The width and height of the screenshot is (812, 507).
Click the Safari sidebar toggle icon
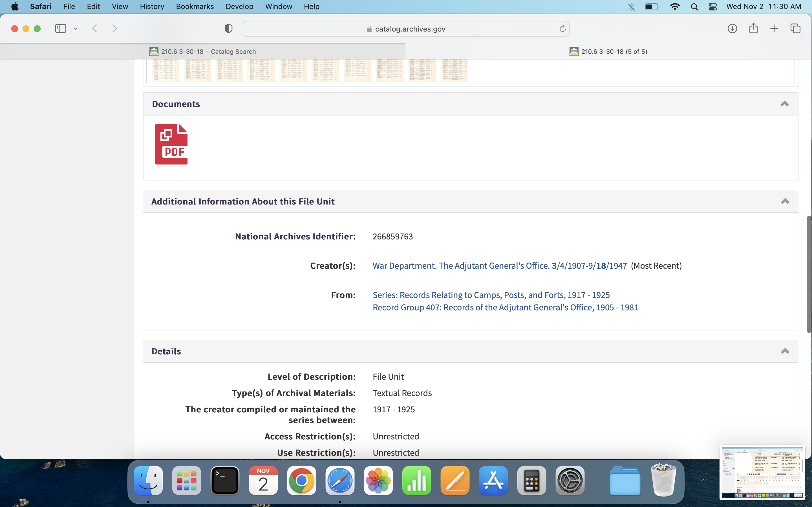[x=60, y=28]
